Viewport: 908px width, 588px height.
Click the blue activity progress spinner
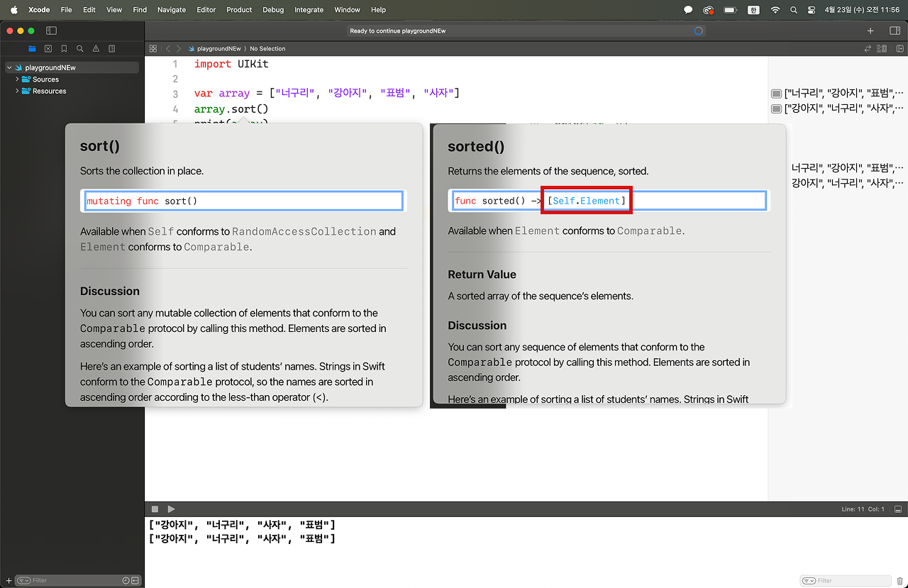[x=698, y=31]
